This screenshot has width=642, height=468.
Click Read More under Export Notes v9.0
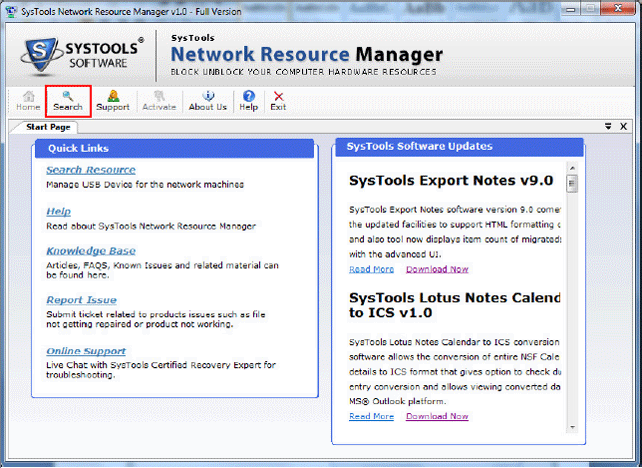pyautogui.click(x=371, y=269)
